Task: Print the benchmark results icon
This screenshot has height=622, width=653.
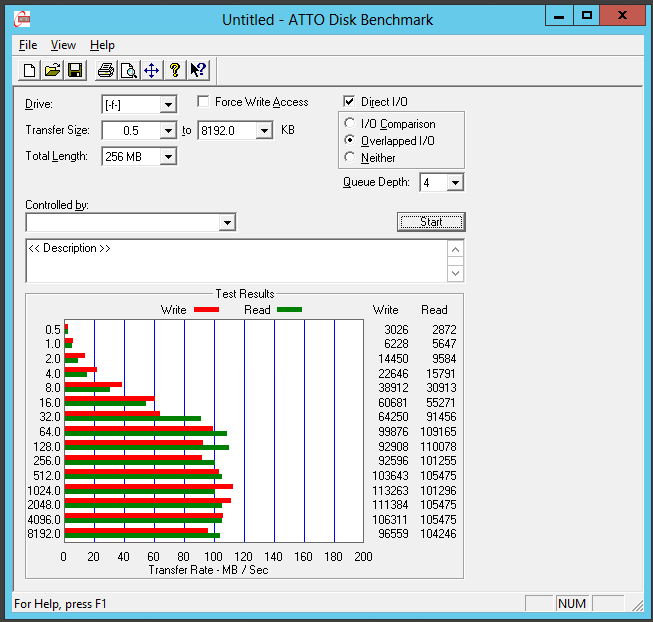Action: pyautogui.click(x=106, y=70)
